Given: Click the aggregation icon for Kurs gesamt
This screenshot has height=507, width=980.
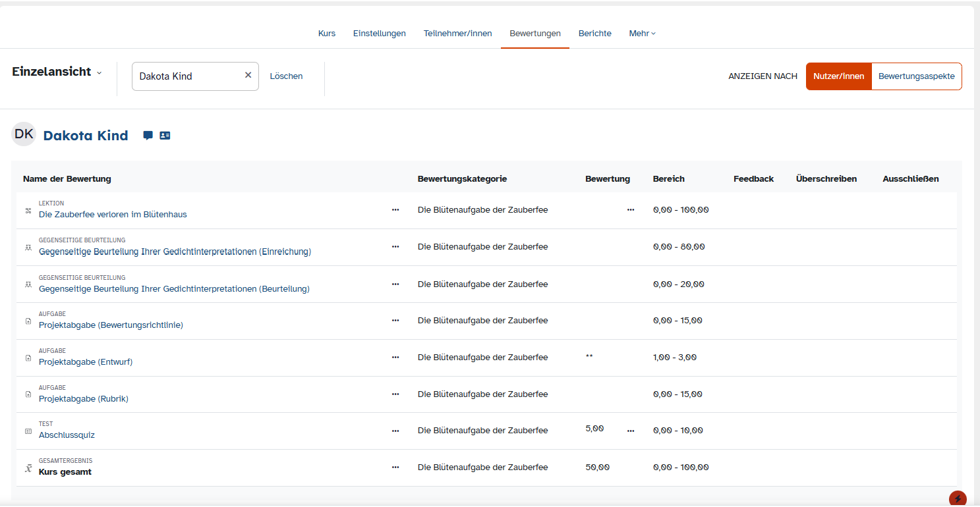Looking at the screenshot, I should click(28, 468).
